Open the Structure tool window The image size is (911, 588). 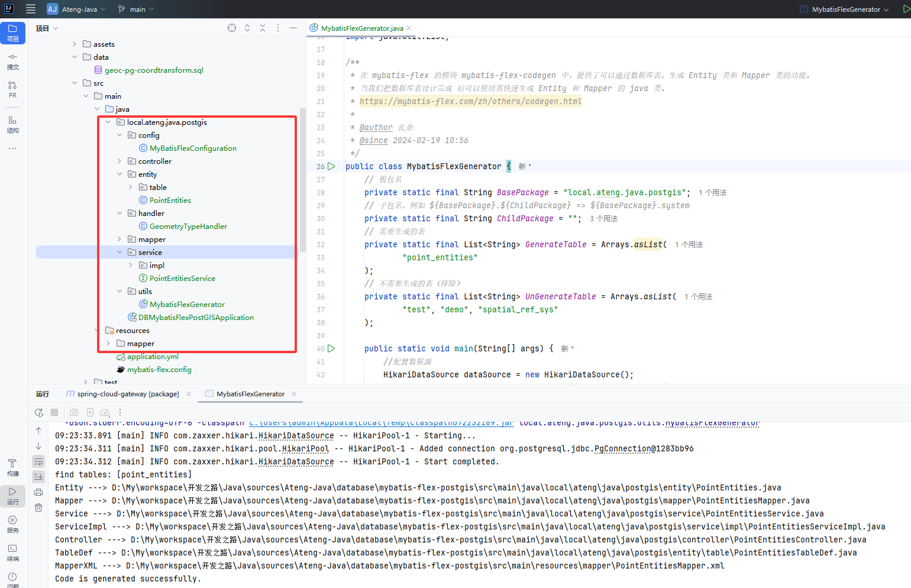12,125
